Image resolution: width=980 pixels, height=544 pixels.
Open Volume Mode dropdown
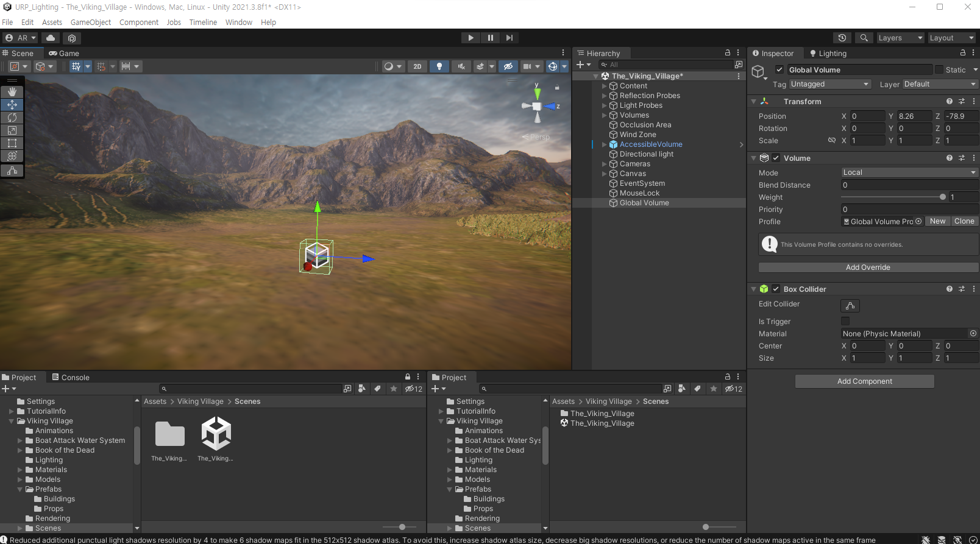(x=909, y=172)
